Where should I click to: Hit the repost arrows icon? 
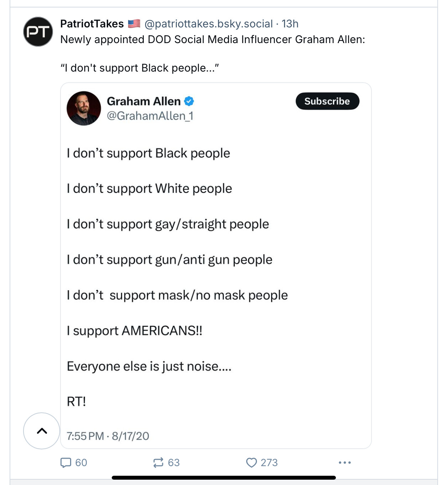(x=158, y=463)
